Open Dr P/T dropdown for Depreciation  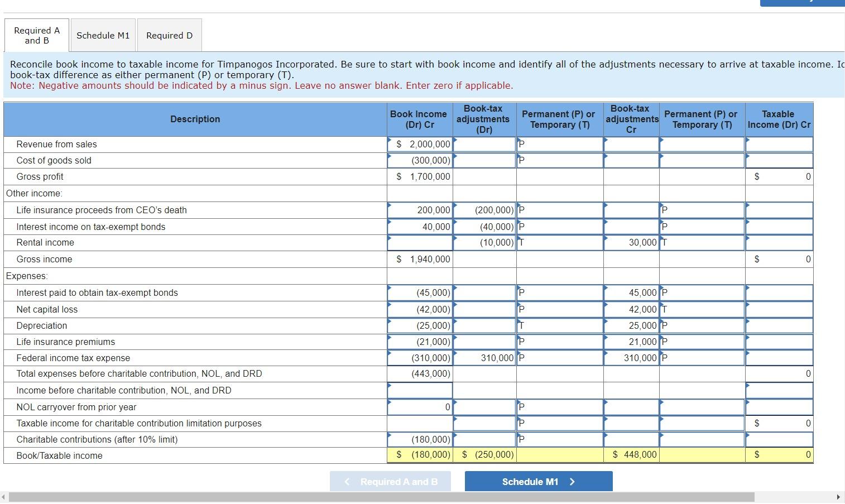tap(560, 325)
